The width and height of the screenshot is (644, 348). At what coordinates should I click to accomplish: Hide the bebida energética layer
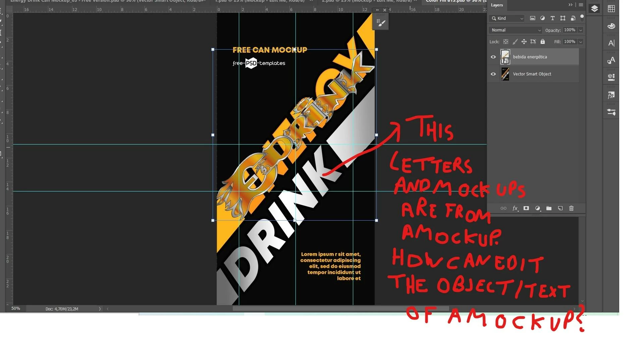coord(493,57)
